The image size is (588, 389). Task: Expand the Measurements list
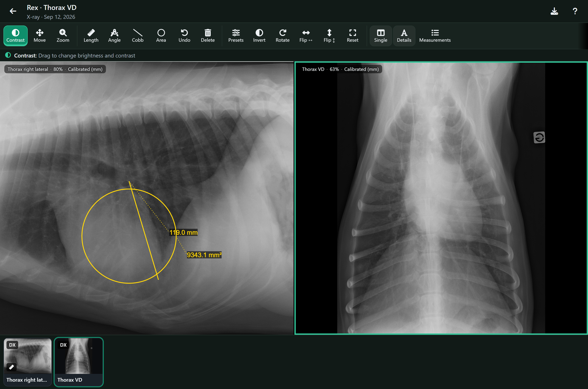(435, 36)
